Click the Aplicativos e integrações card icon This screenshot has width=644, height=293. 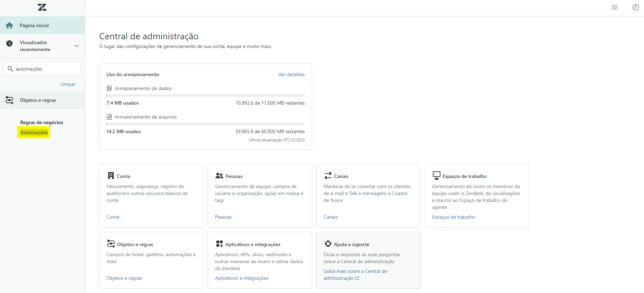[219, 244]
